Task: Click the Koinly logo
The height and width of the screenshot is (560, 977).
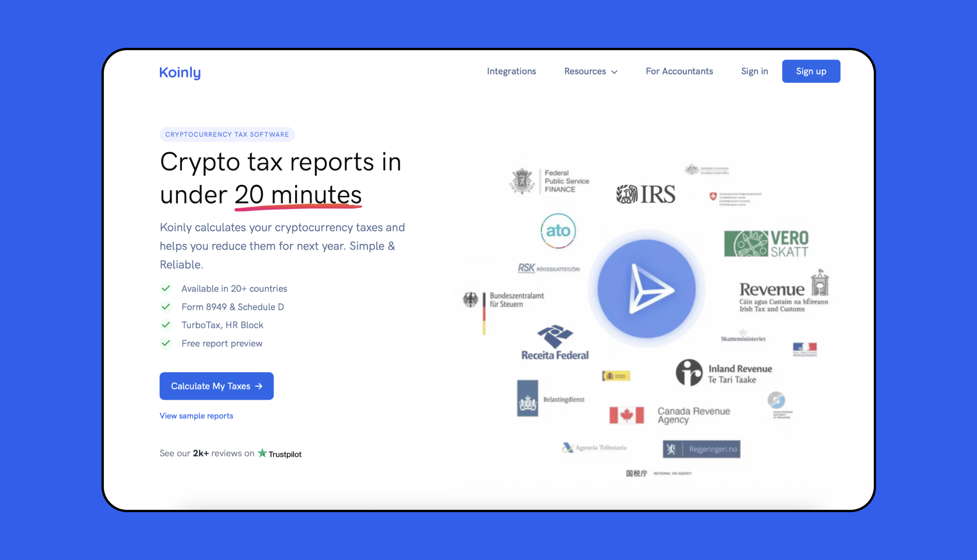Action: click(180, 72)
